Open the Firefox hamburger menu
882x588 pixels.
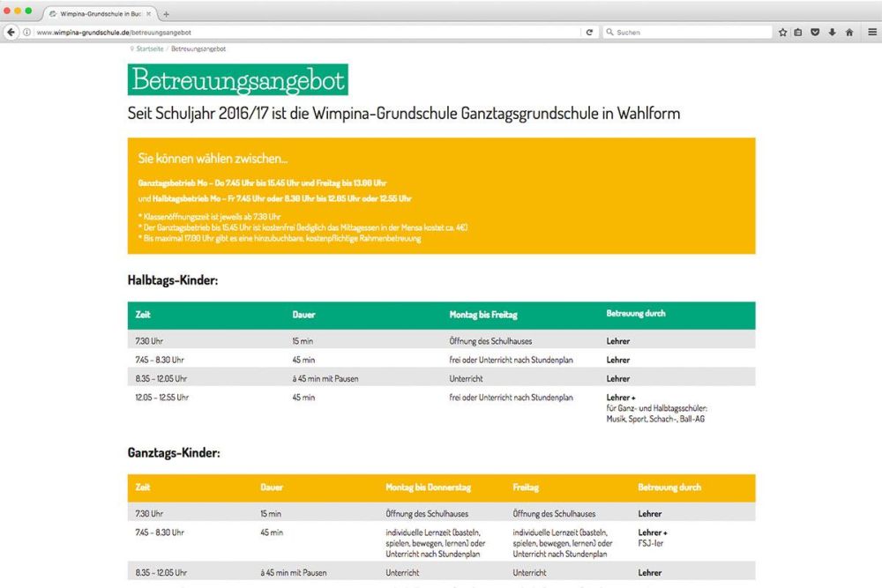(871, 32)
